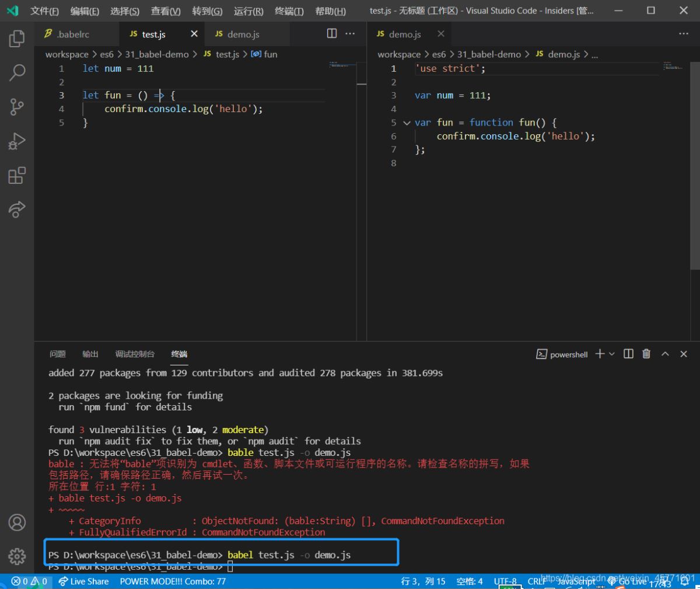The width and height of the screenshot is (700, 589).
Task: Kill terminal with the trash icon
Action: pos(646,354)
